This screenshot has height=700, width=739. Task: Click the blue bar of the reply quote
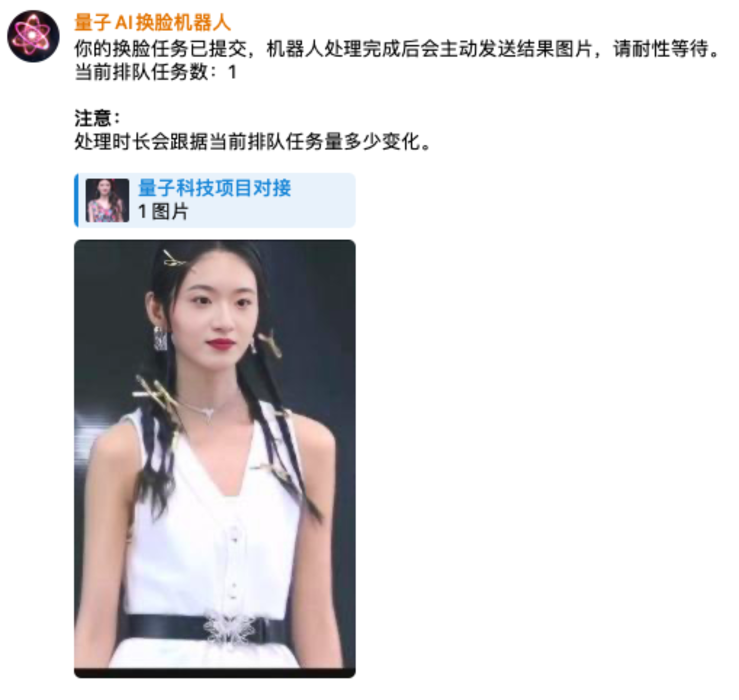tap(76, 200)
